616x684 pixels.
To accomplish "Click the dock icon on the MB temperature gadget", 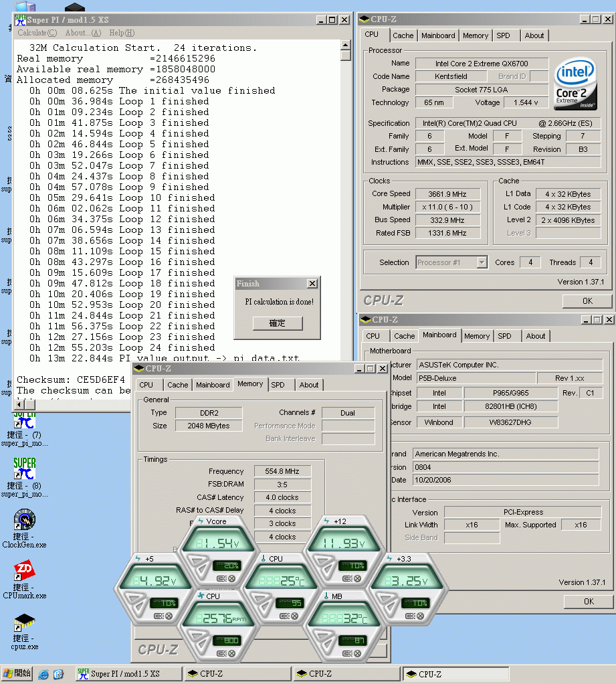I will click(x=347, y=653).
